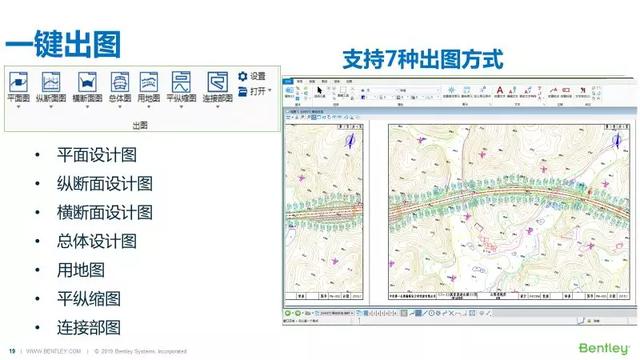Click the large red A place-text tool
The image size is (640, 360).
click(x=500, y=90)
